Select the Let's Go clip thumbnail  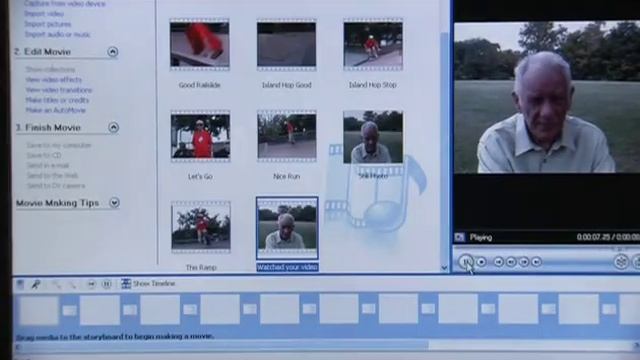pyautogui.click(x=200, y=136)
